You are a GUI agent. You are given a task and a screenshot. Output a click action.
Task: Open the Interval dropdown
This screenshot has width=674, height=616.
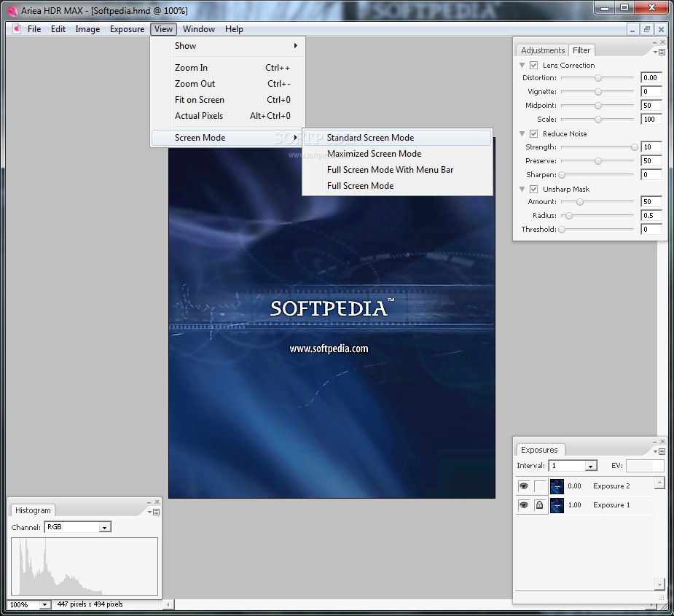point(591,466)
